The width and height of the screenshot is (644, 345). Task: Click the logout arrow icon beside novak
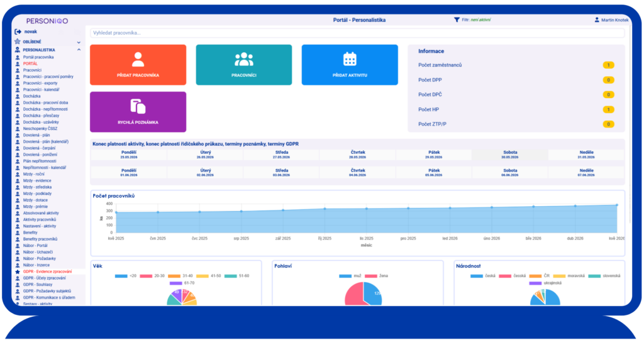point(18,31)
